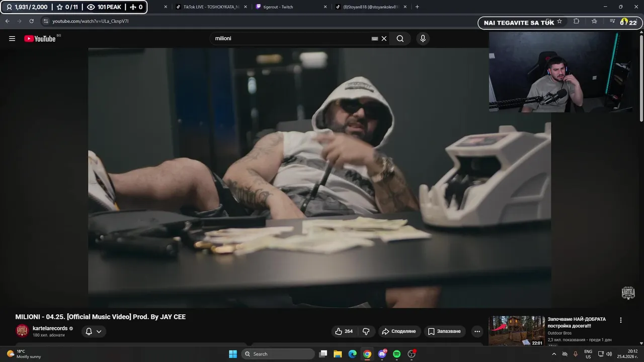Image resolution: width=644 pixels, height=362 pixels.
Task: Click the '180 хил. абонати' subscriber count
Action: click(x=49, y=335)
